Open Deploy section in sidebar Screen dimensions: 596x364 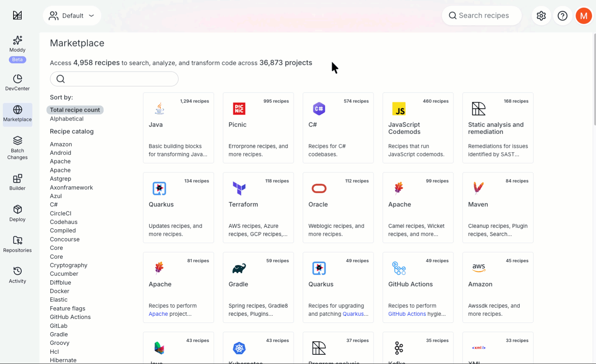(x=17, y=213)
